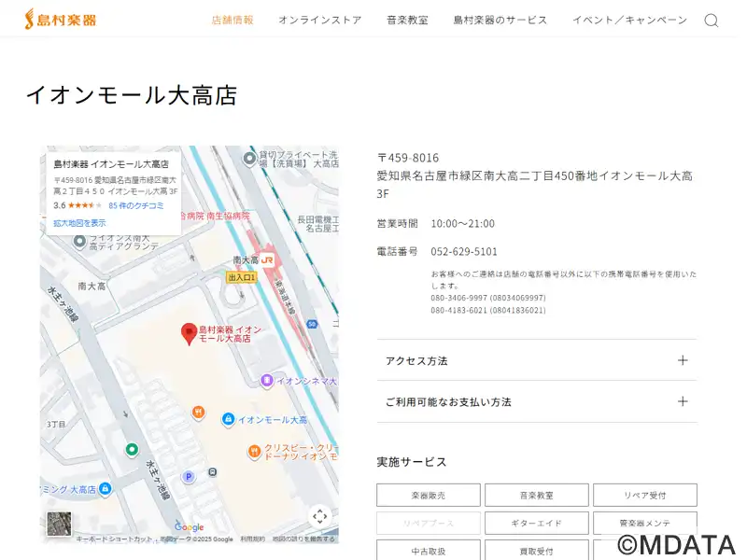Click the 買取受付 service button
Image resolution: width=747 pixels, height=560 pixels.
536,550
